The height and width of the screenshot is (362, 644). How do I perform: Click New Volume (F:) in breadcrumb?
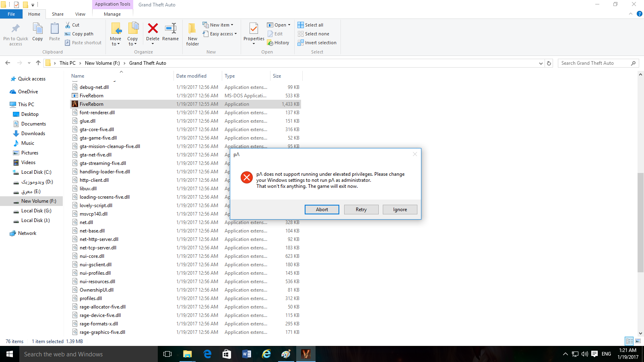pos(102,63)
